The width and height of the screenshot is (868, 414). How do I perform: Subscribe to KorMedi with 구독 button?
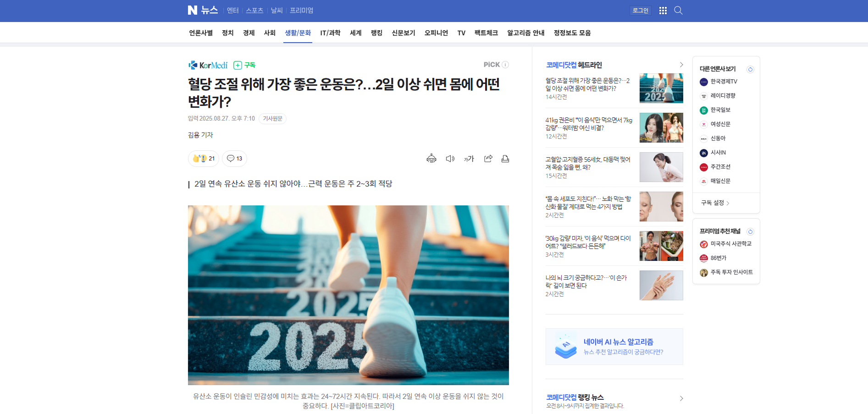(x=244, y=65)
